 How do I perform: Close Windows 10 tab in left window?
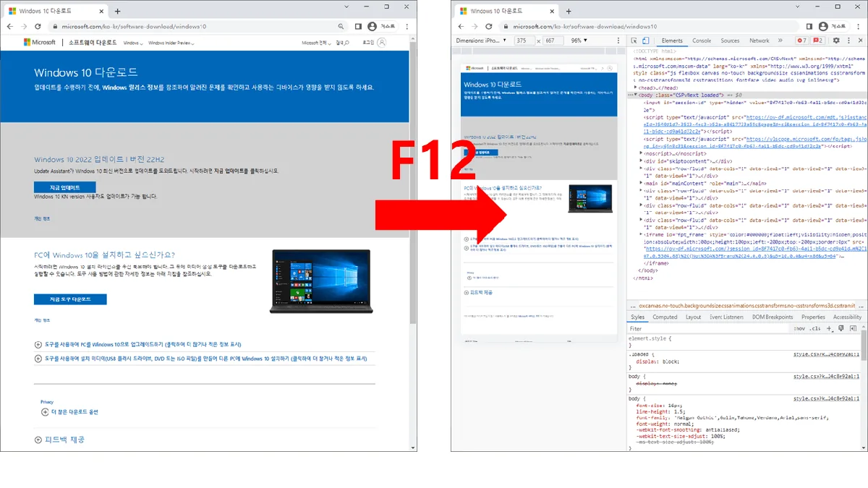[101, 12]
